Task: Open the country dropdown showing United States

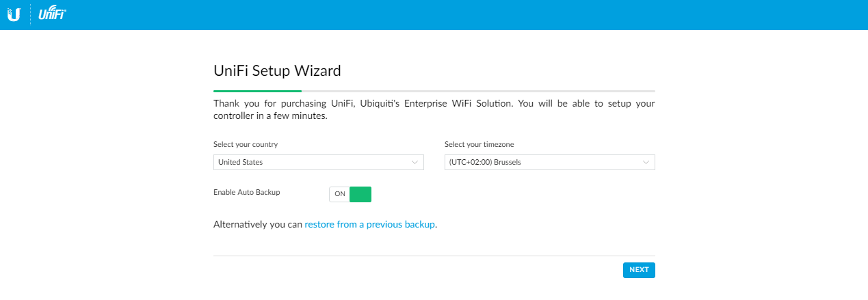Action: click(319, 162)
